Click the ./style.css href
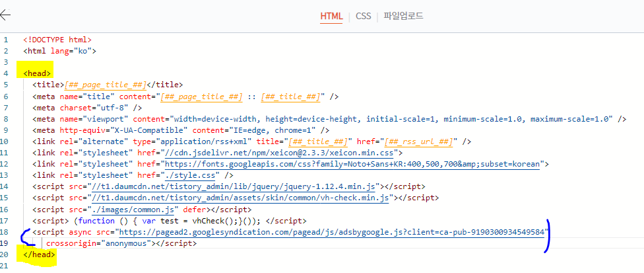Viewport: 644px width, 273px height. pyautogui.click(x=190, y=176)
